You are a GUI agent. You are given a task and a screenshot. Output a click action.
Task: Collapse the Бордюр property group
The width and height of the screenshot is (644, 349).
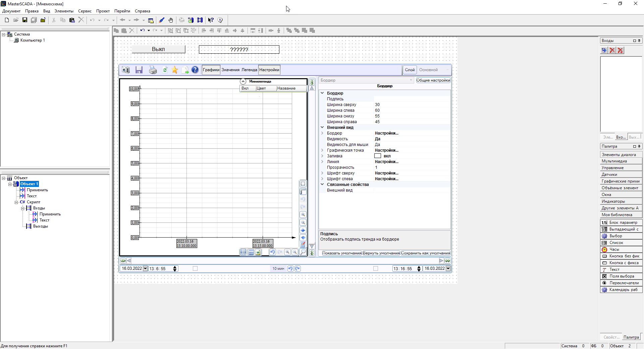[x=322, y=93]
